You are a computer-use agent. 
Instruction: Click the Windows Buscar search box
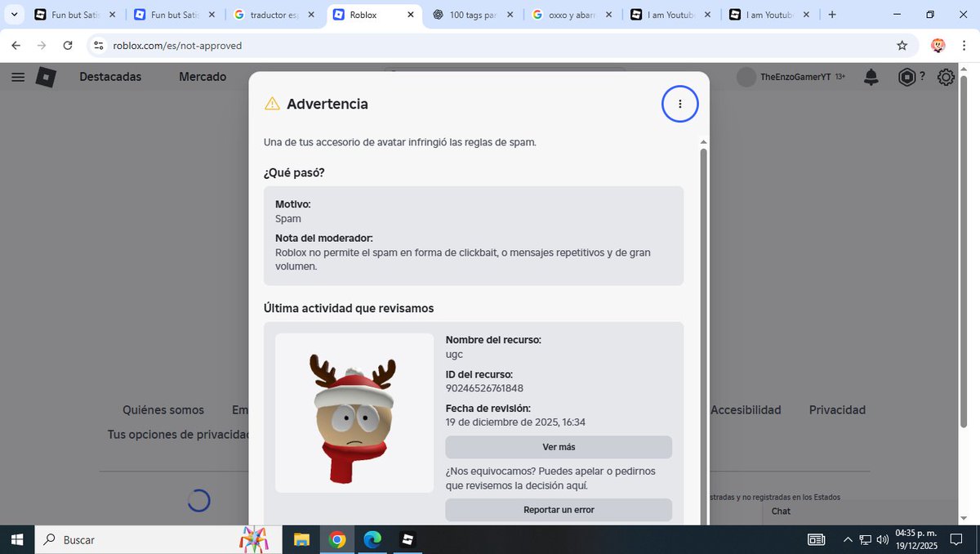(x=159, y=539)
